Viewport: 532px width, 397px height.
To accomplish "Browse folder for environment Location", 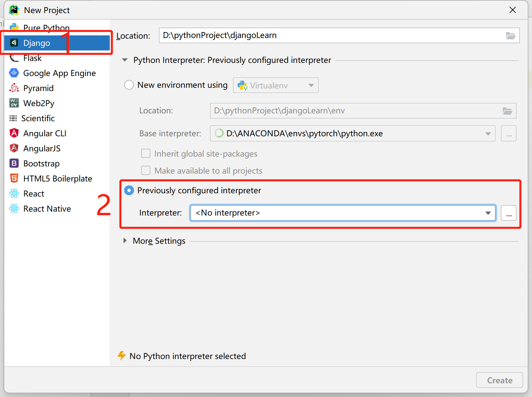I will click(507, 111).
